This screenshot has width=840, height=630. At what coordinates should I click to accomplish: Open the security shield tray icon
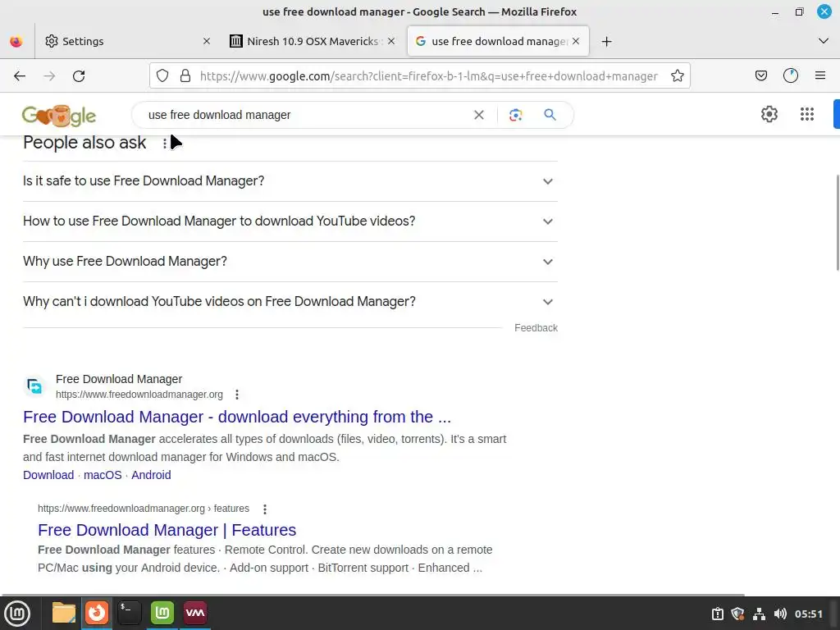(737, 614)
